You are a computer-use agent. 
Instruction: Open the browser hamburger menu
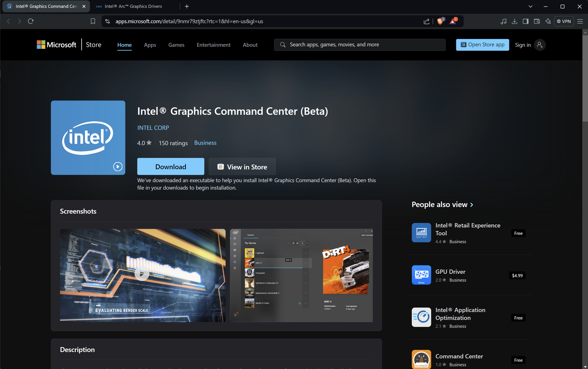click(x=580, y=21)
